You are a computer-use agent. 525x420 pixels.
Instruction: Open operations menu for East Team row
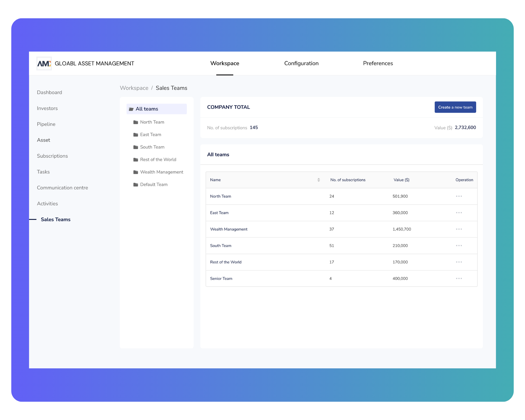459,213
